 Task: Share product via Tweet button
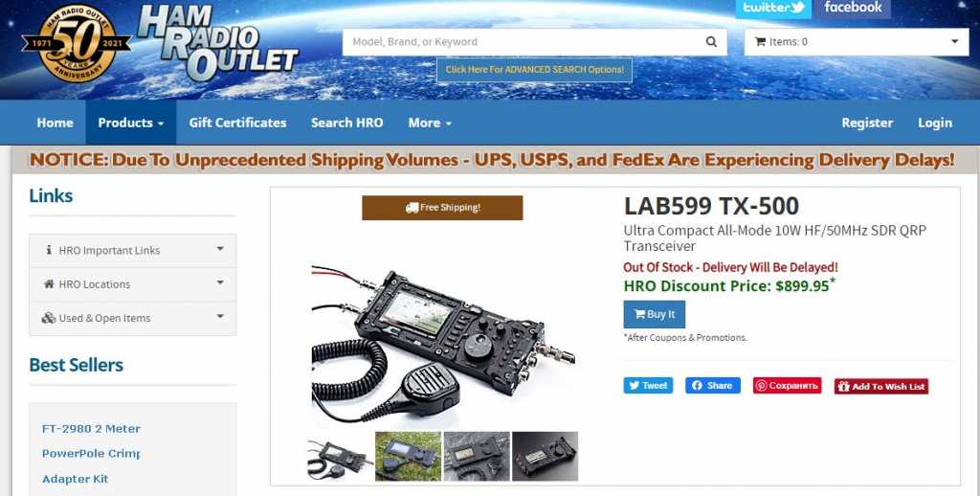648,386
